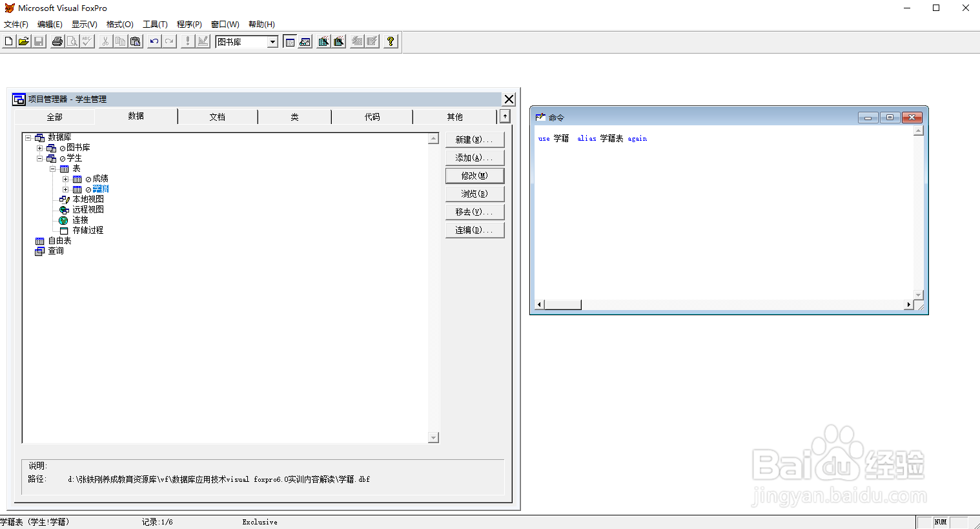Viewport: 980px width, 529px height.
Task: Click the Cut scissors icon
Action: tap(105, 41)
